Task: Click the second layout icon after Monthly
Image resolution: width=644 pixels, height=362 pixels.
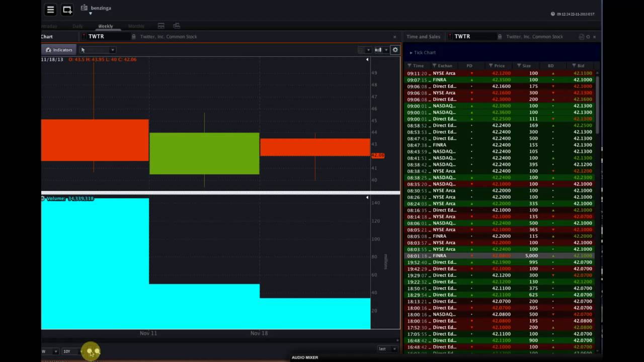Action: [x=177, y=26]
